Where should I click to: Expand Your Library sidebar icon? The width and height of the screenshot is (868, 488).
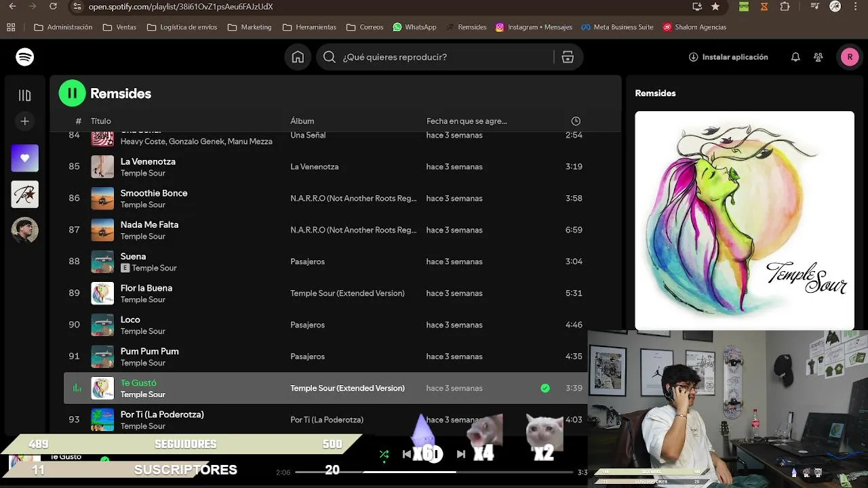point(25,96)
